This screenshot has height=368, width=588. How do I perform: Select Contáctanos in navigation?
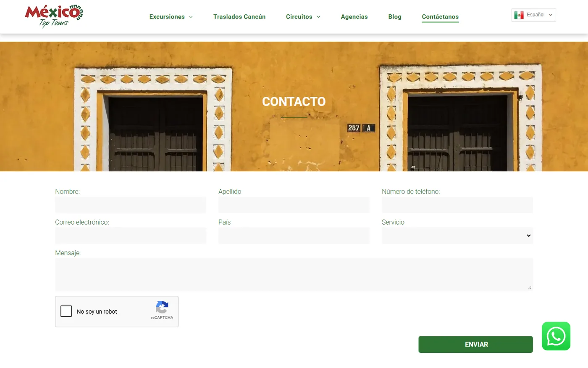tap(440, 17)
